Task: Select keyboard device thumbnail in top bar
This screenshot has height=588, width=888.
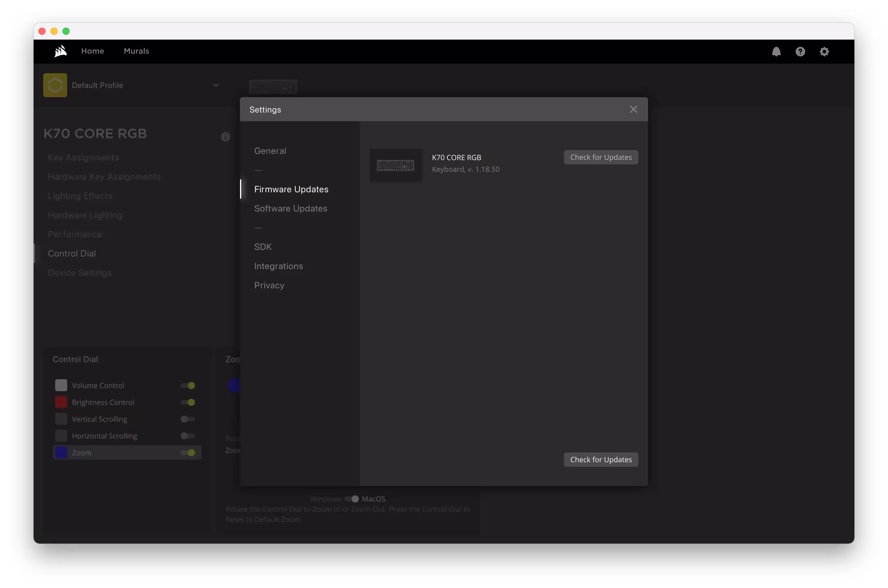Action: [273, 87]
